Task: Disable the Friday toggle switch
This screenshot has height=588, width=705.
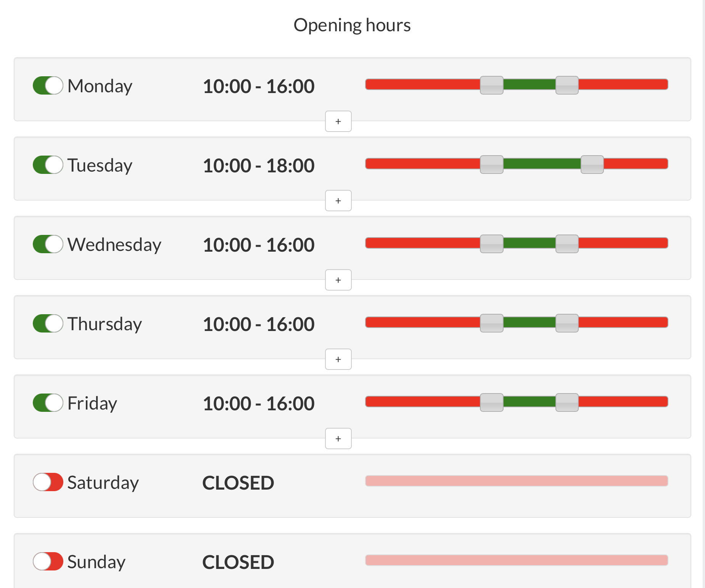Action: pos(48,403)
